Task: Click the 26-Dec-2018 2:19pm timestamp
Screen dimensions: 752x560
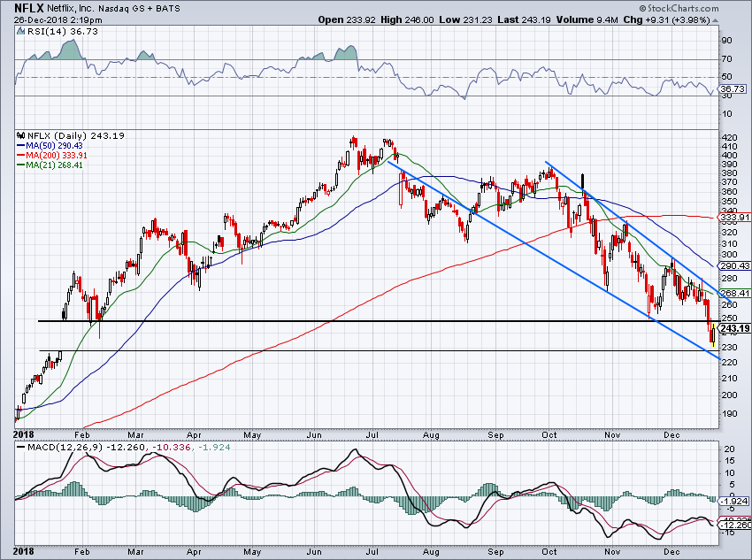Action: point(58,20)
